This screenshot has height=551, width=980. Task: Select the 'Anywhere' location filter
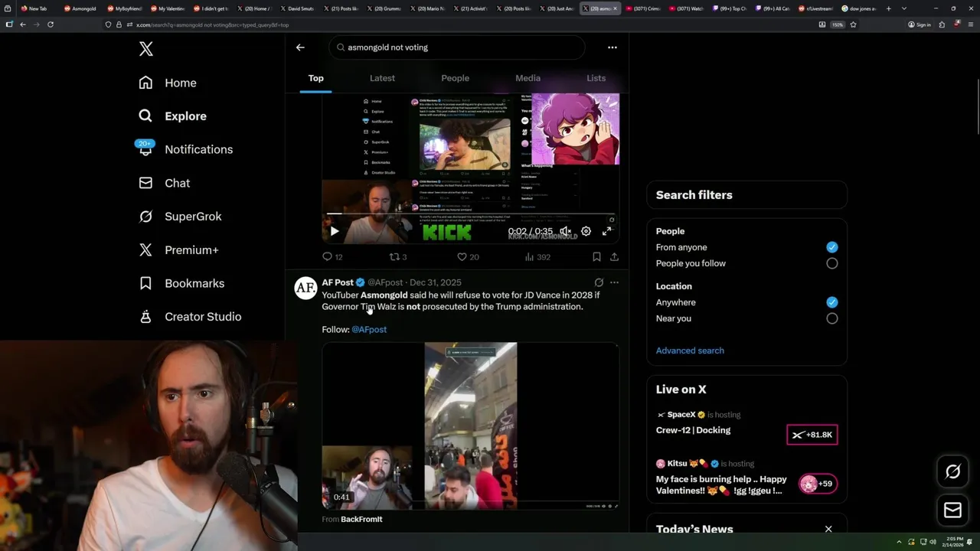click(832, 302)
